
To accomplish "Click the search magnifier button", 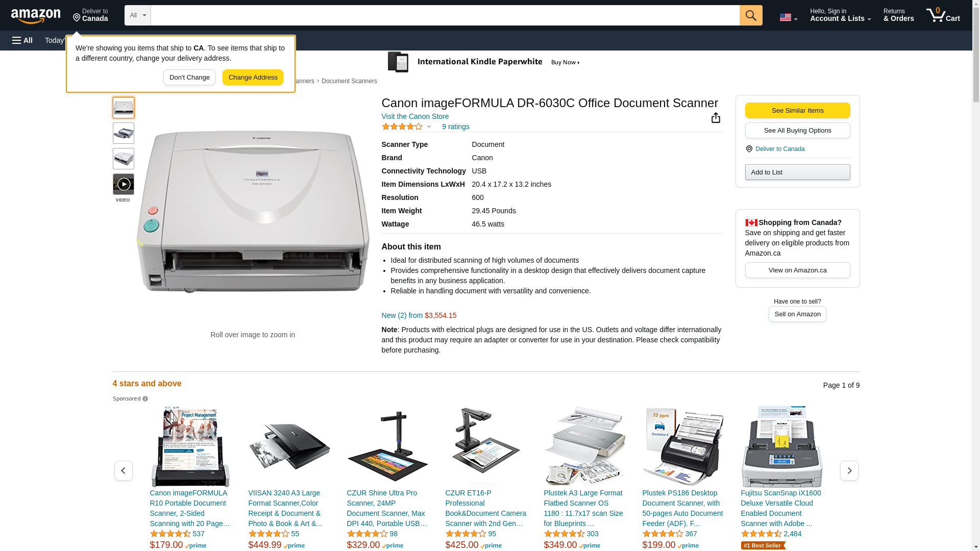I will click(x=751, y=15).
